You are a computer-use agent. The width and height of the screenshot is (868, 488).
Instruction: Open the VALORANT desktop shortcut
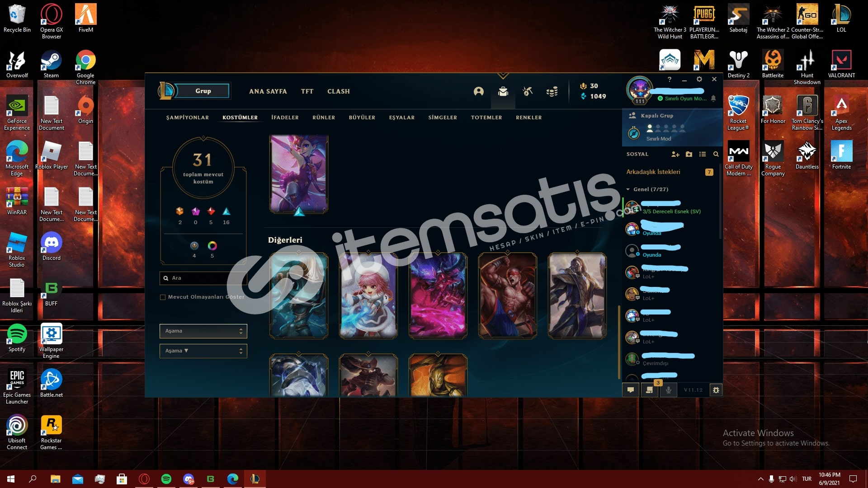(841, 64)
